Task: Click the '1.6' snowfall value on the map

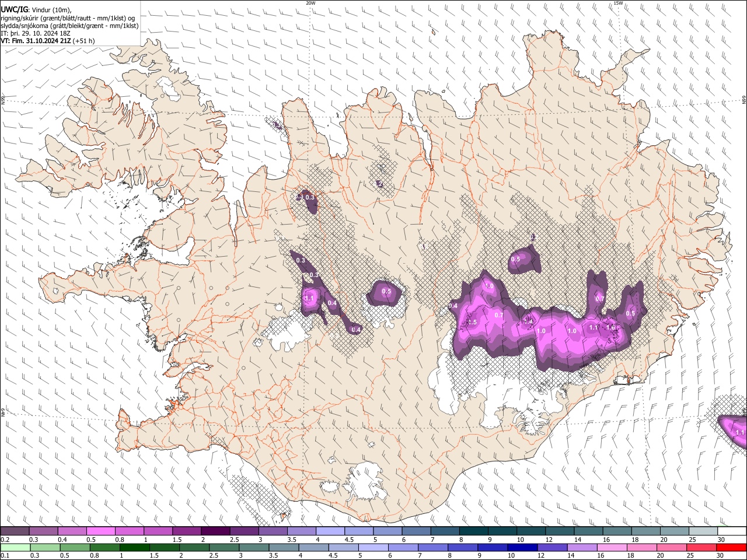Action: click(610, 327)
